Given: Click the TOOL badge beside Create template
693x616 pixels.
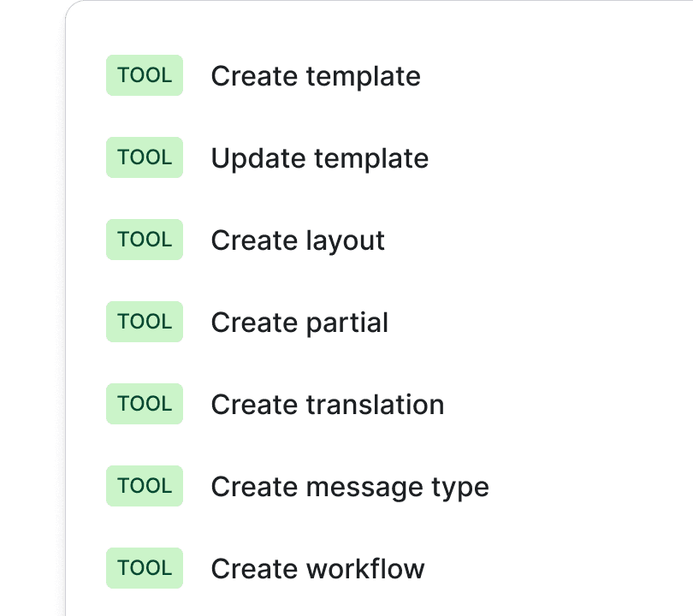Looking at the screenshot, I should 144,75.
